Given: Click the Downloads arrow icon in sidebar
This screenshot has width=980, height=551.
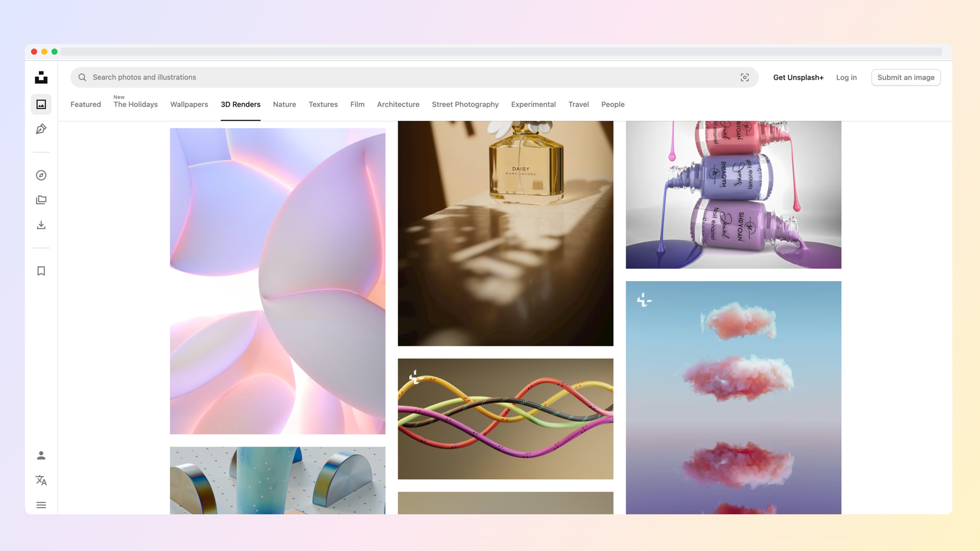Looking at the screenshot, I should pos(41,224).
